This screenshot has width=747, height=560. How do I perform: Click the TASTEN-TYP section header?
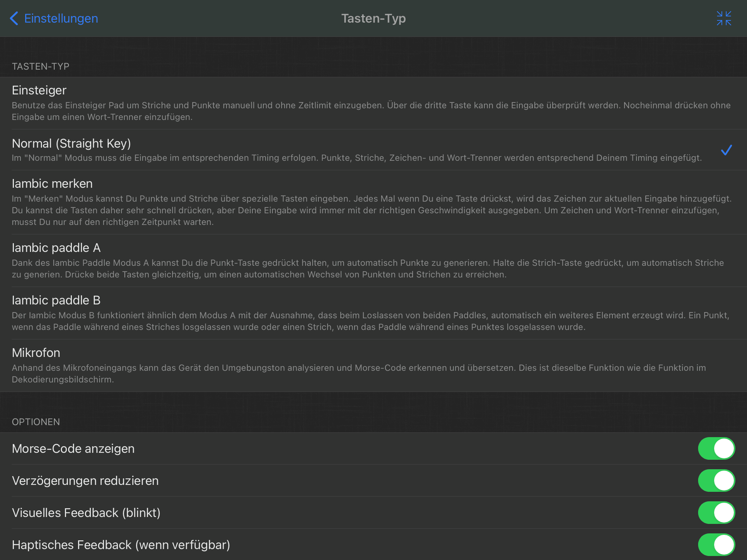click(40, 66)
